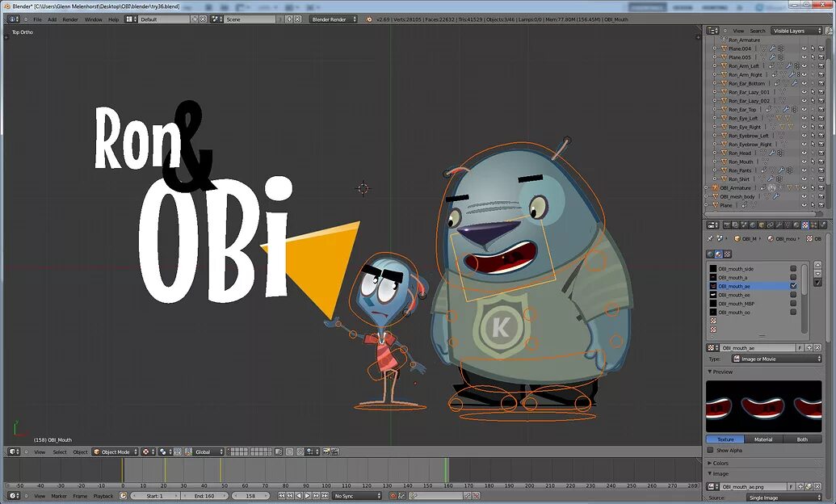Switch preview to Both
The image size is (836, 504).
coord(802,439)
